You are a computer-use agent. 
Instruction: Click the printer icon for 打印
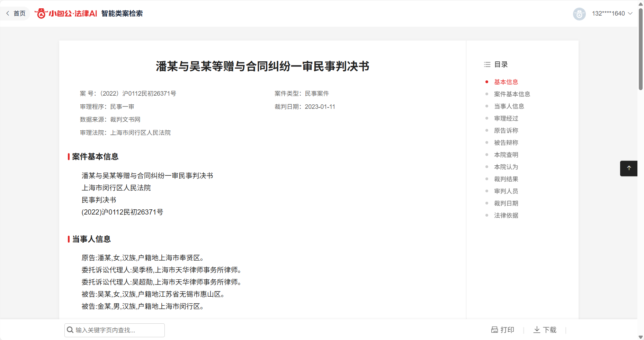[494, 330]
